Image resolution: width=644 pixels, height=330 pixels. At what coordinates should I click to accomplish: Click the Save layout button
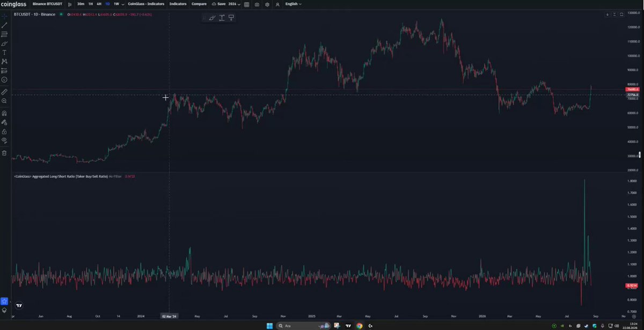click(218, 4)
